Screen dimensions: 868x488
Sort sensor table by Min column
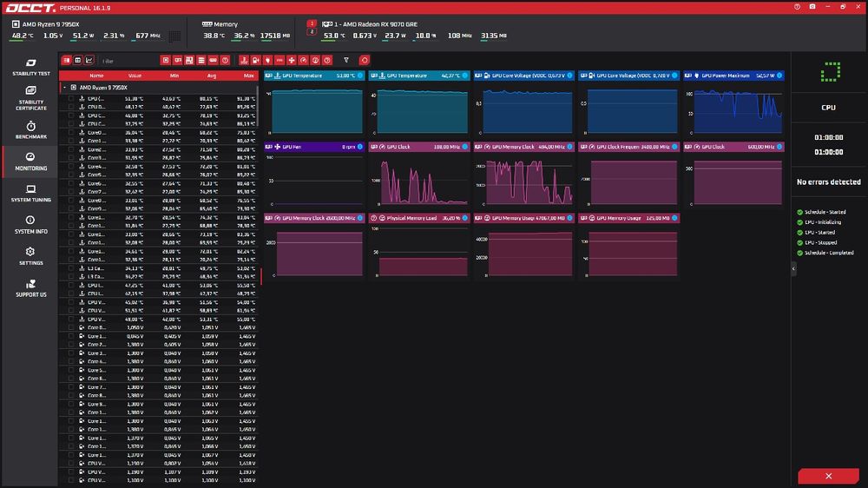tap(174, 76)
